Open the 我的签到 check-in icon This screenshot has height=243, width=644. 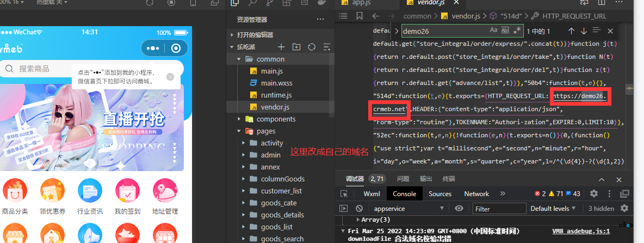pyautogui.click(x=128, y=191)
